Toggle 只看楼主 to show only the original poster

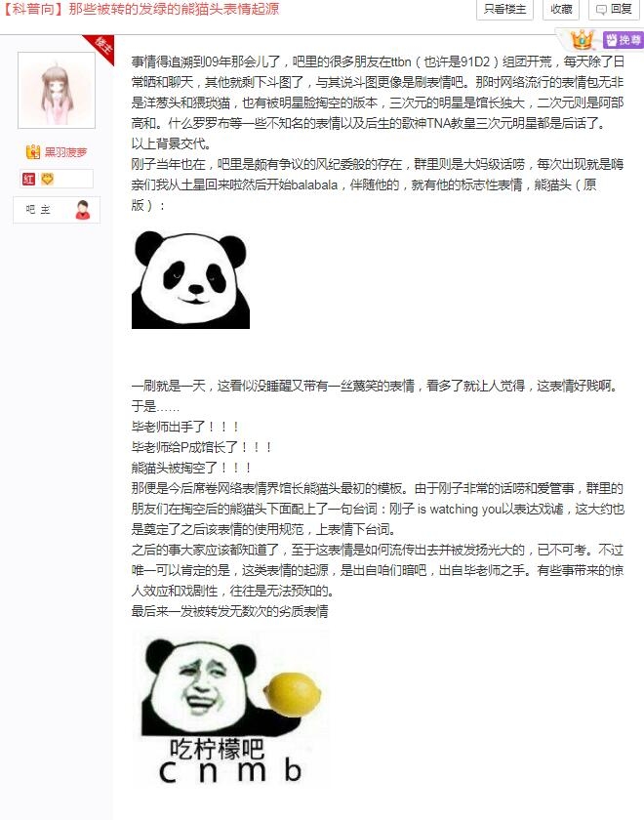[x=504, y=10]
